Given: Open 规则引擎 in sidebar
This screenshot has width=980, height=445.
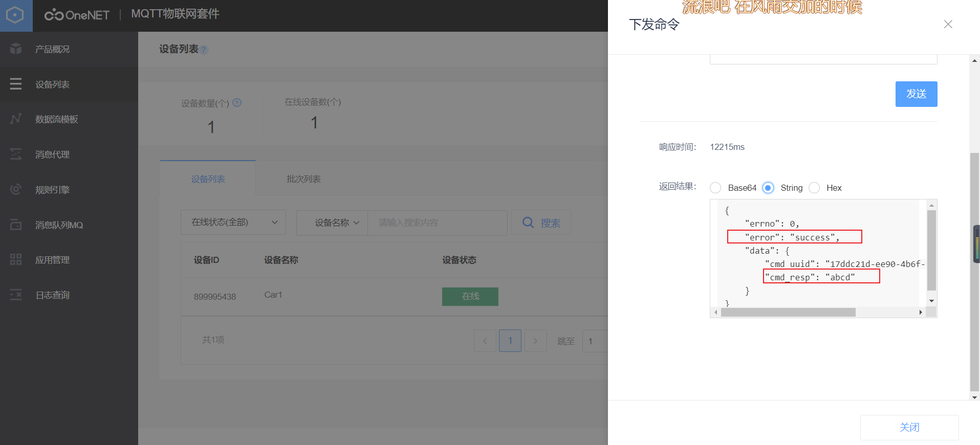Looking at the screenshot, I should tap(69, 190).
